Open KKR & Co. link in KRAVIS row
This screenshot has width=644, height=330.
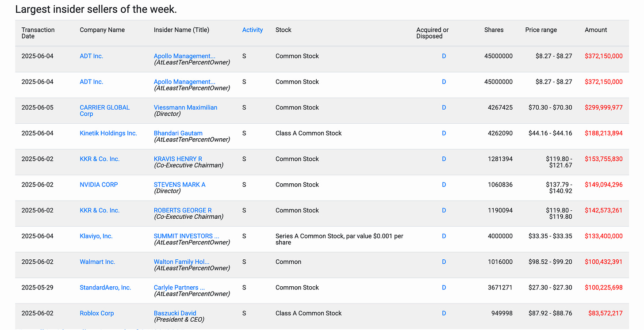point(100,159)
